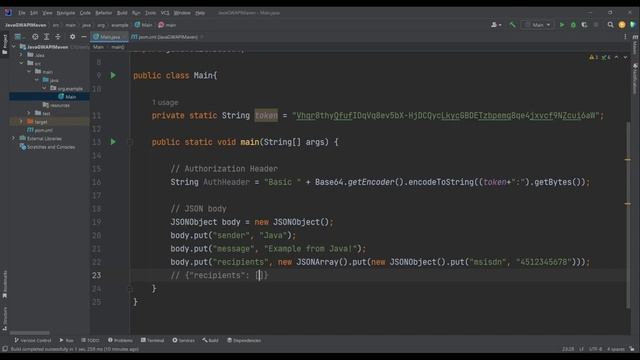The height and width of the screenshot is (360, 640).
Task: Open the Main run configuration dropdown
Action: click(x=538, y=25)
